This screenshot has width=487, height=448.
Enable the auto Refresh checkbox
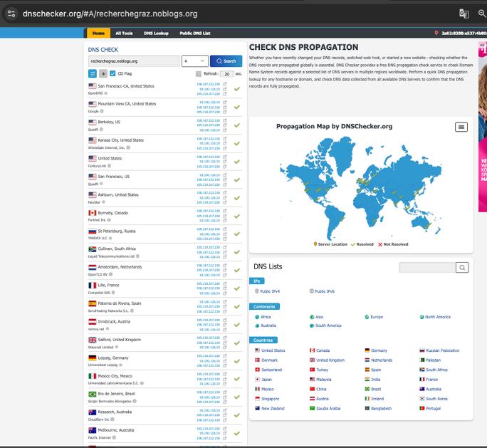[x=199, y=73]
